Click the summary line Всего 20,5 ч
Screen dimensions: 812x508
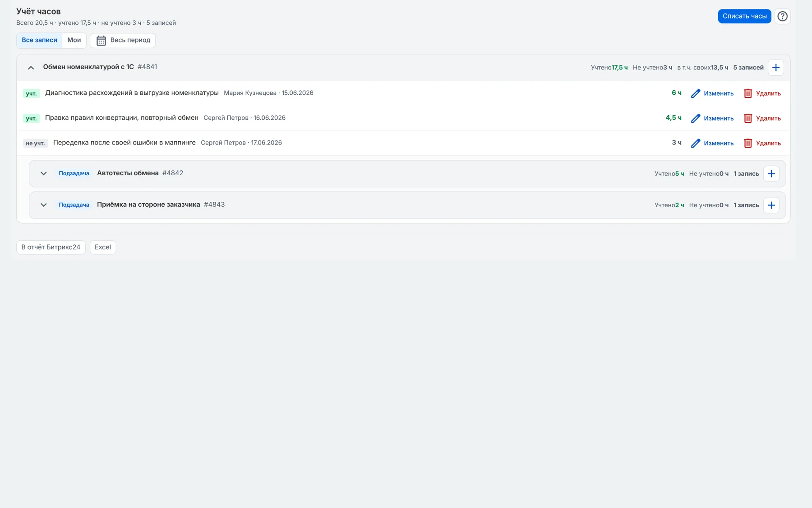[96, 23]
